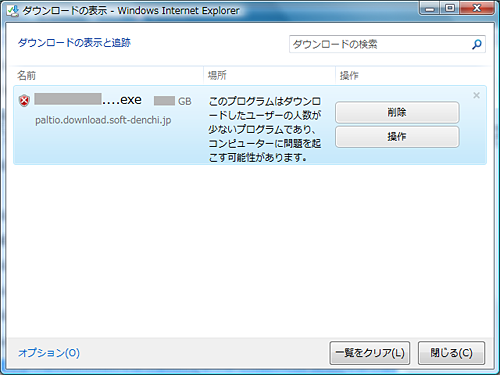Click the red shield warning icon
500x375 pixels.
click(x=24, y=101)
